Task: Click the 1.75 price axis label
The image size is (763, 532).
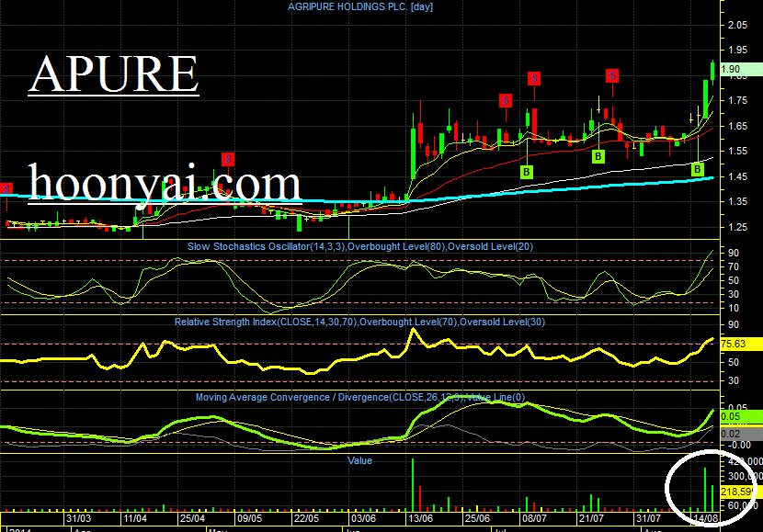Action: [737, 101]
